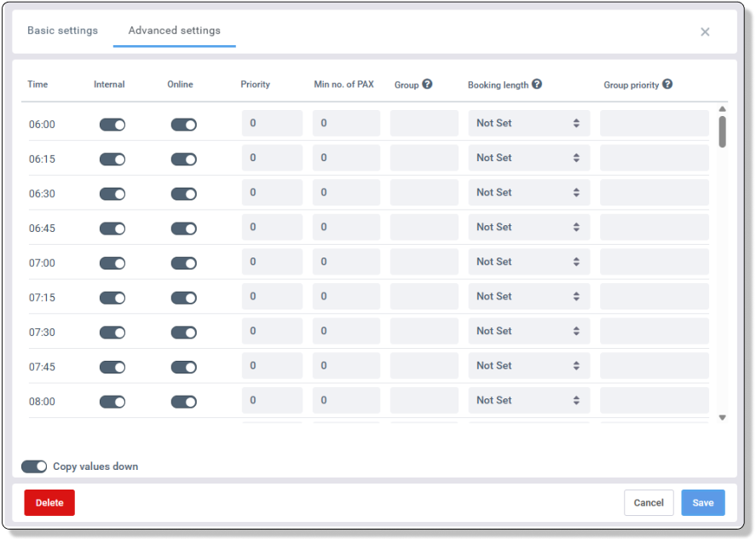Open the Booking length dropdown for 06:00

(528, 124)
